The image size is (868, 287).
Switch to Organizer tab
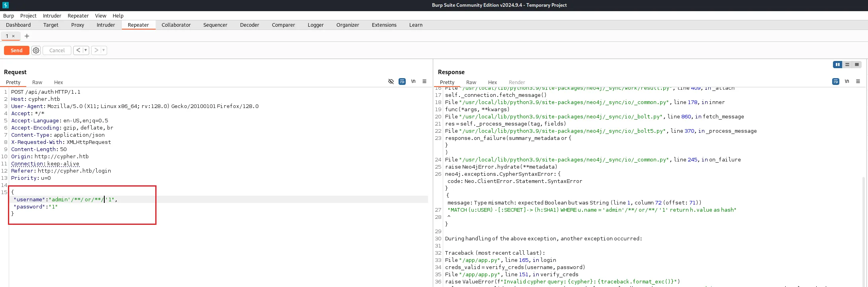348,25
